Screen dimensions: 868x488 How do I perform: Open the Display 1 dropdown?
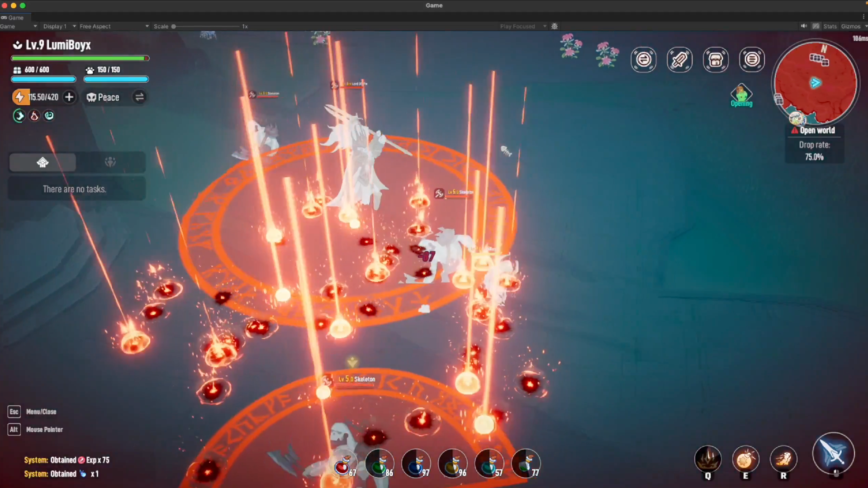pyautogui.click(x=59, y=26)
